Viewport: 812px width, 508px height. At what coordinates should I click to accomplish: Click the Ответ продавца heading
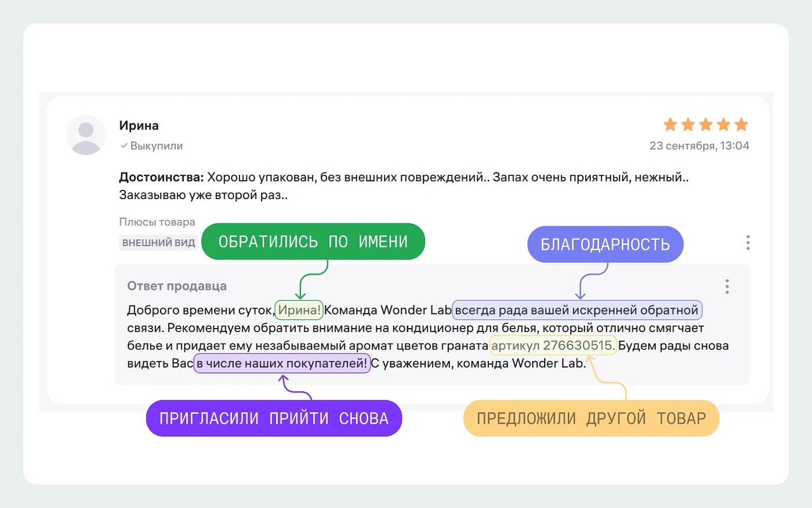coord(177,286)
